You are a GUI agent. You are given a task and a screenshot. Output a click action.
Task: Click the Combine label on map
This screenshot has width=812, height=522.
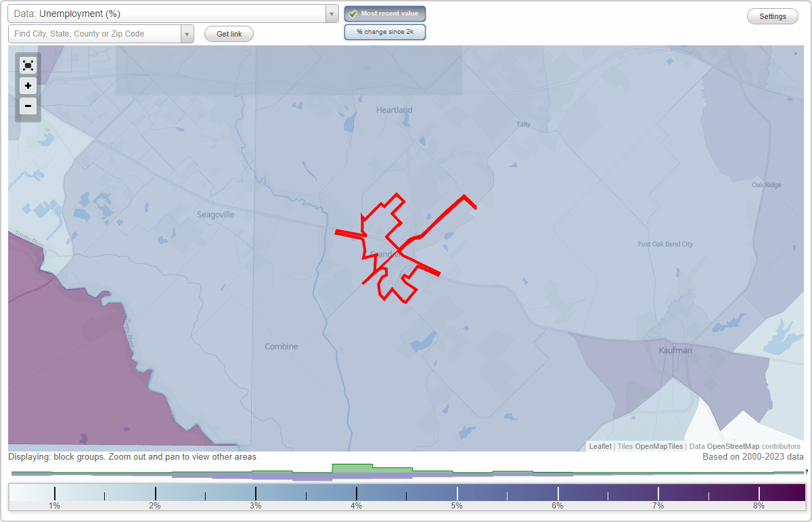tap(281, 347)
